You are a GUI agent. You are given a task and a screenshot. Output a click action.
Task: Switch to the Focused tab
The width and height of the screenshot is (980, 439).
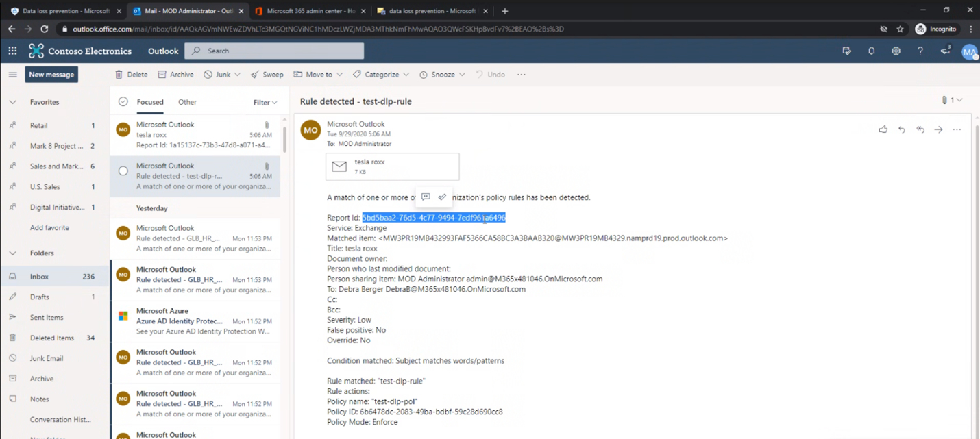tap(150, 102)
